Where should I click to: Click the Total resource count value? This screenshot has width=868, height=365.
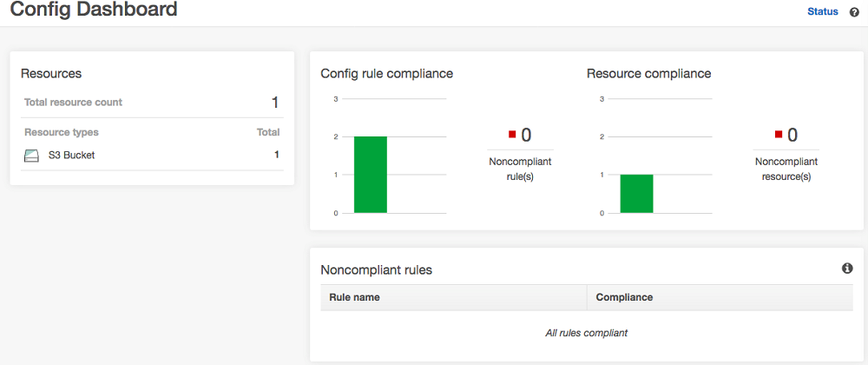274,103
